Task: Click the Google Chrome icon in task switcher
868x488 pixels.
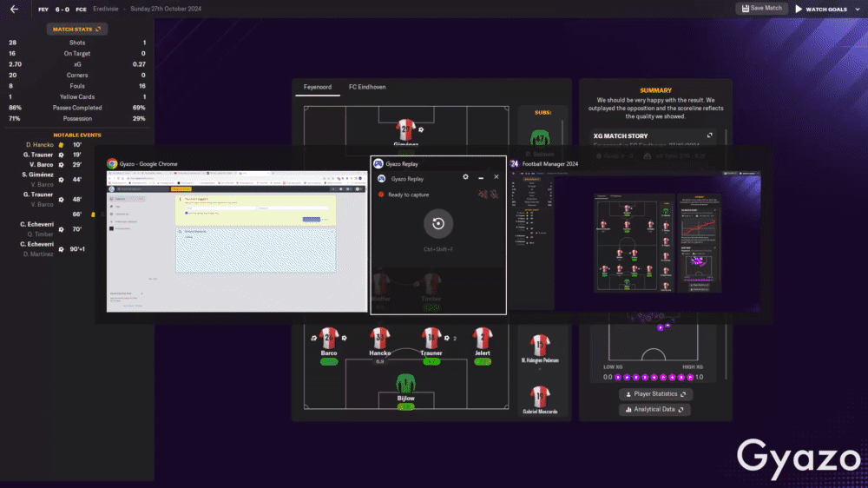Action: (112, 164)
